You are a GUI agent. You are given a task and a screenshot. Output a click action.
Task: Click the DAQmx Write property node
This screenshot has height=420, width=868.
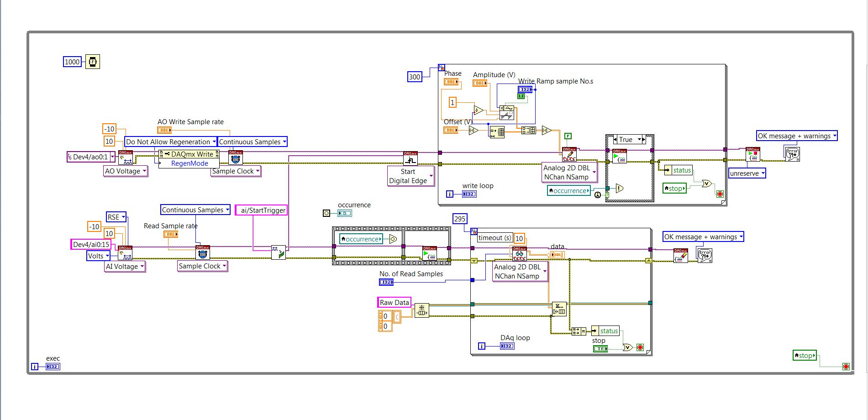[x=189, y=154]
